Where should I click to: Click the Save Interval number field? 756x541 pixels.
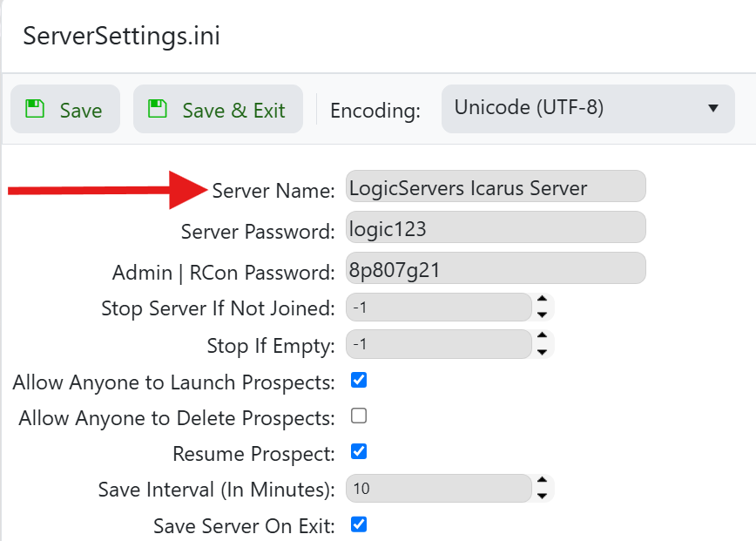click(x=438, y=489)
